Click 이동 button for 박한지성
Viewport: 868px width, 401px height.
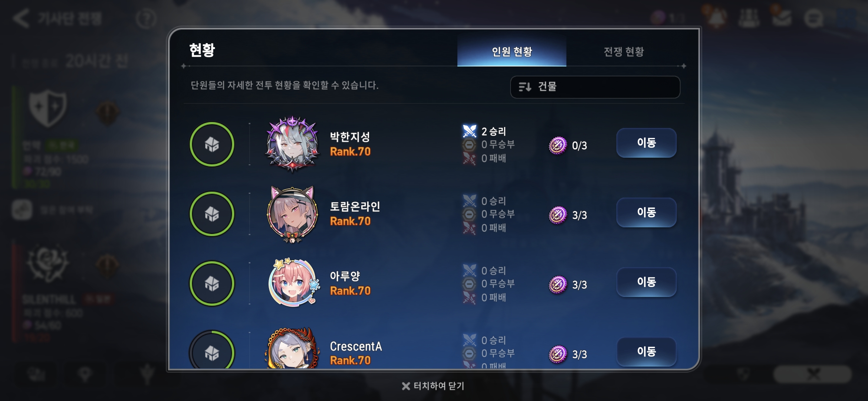pyautogui.click(x=646, y=143)
